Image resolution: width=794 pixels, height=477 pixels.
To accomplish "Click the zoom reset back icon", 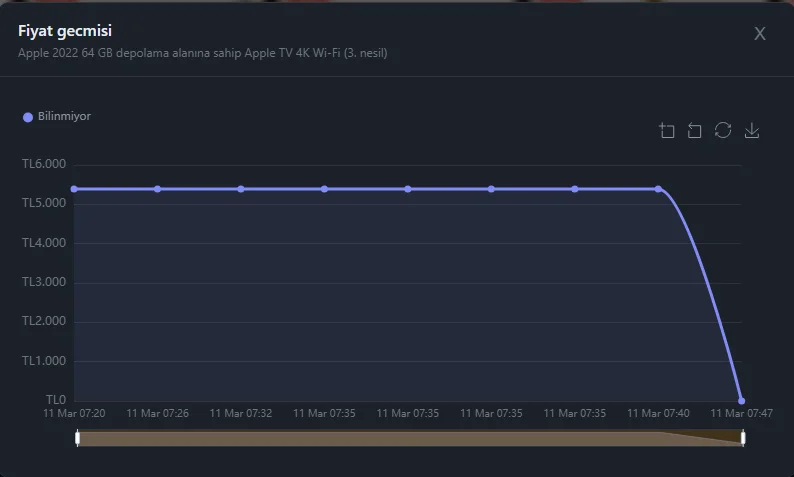I will click(695, 131).
